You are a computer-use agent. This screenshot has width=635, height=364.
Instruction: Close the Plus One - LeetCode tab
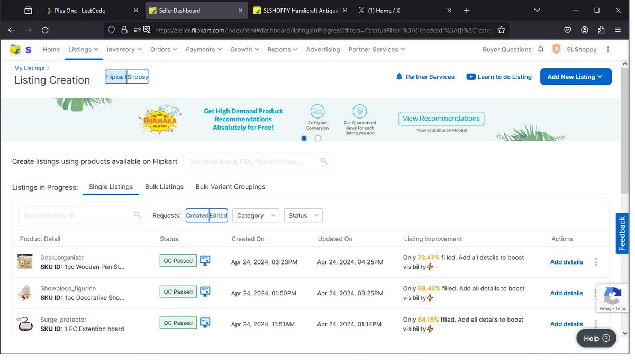tap(136, 11)
